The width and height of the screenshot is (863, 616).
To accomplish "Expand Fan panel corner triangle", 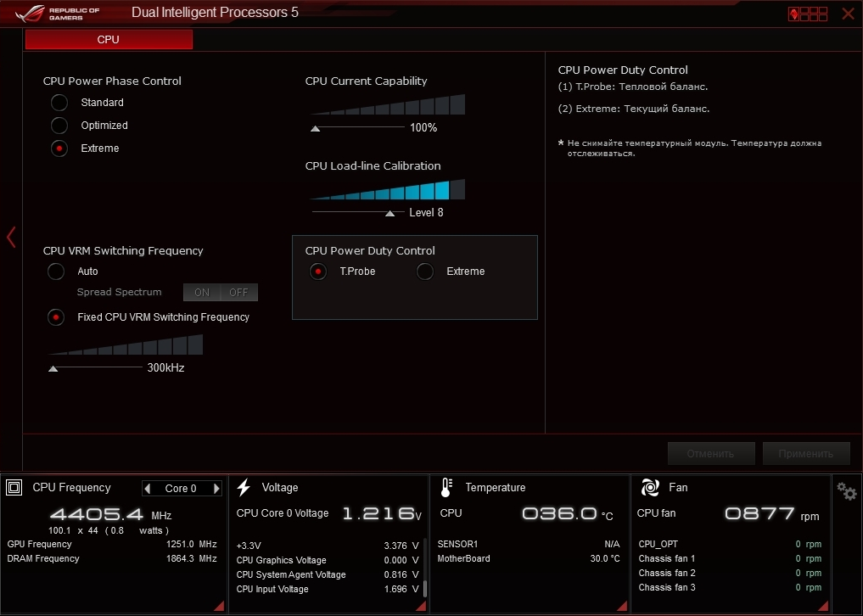I will [823, 606].
